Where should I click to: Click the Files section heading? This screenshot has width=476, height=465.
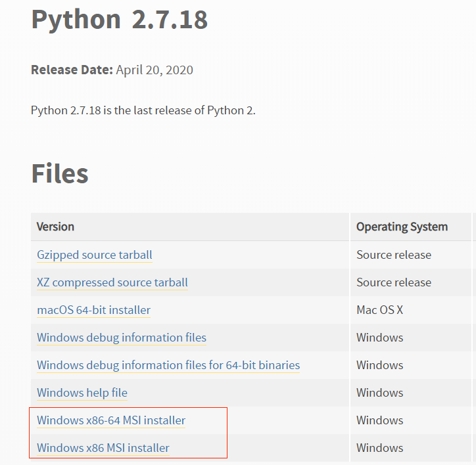click(60, 173)
